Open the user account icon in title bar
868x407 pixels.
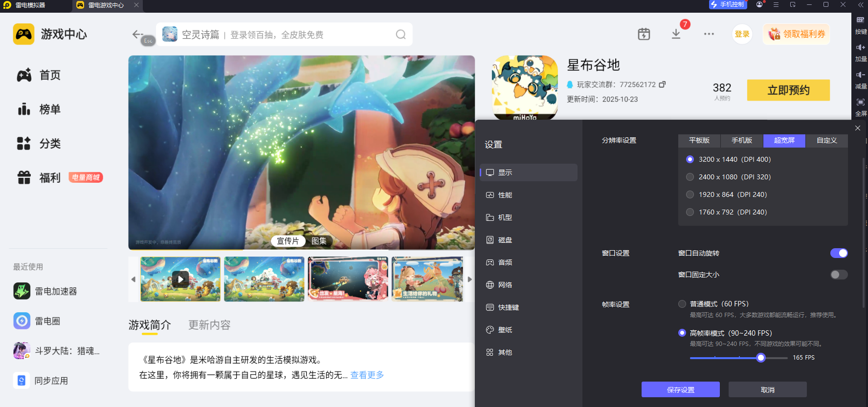759,4
